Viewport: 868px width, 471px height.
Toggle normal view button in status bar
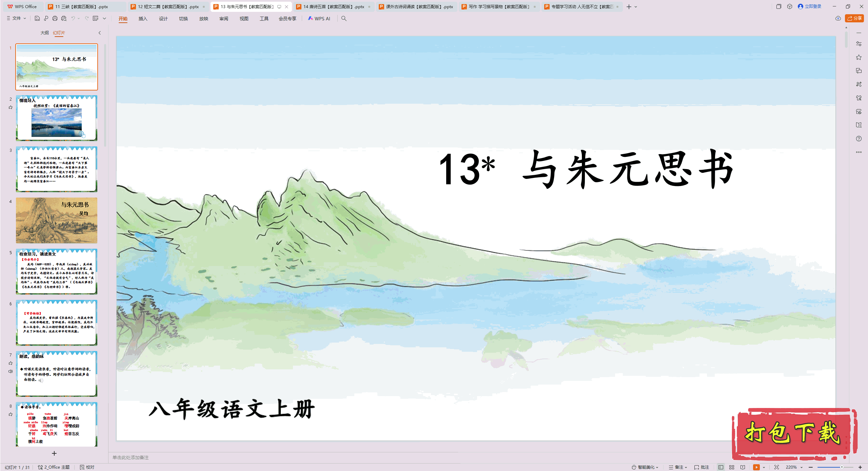pyautogui.click(x=721, y=467)
